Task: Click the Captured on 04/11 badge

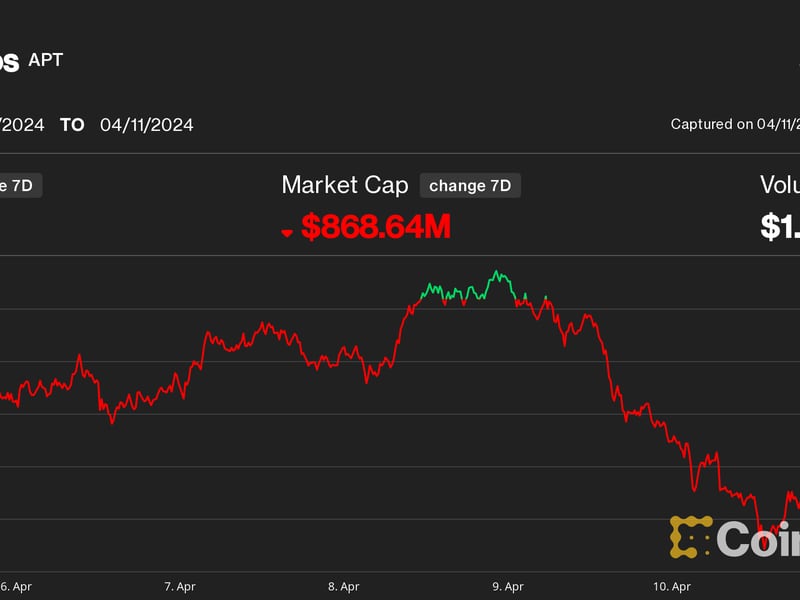Action: [x=735, y=124]
